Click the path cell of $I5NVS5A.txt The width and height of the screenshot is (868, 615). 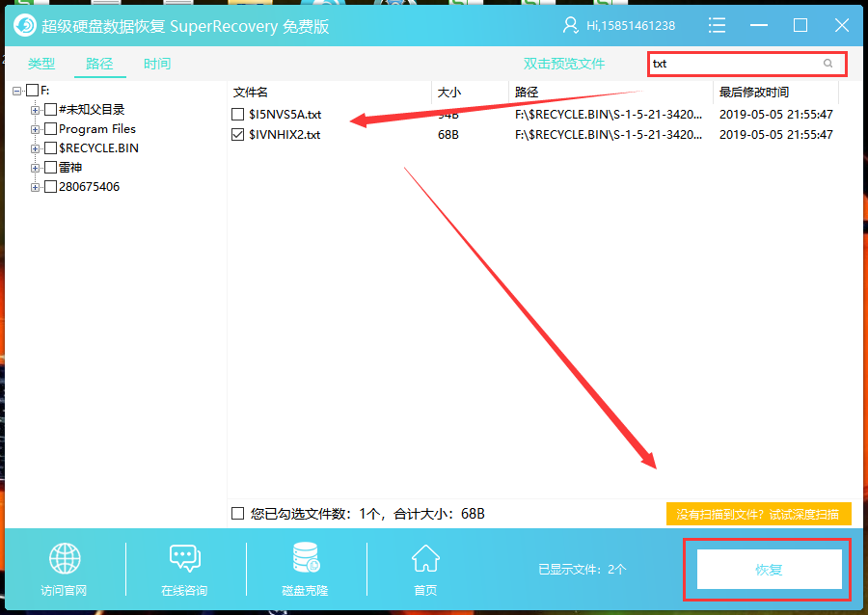[609, 115]
